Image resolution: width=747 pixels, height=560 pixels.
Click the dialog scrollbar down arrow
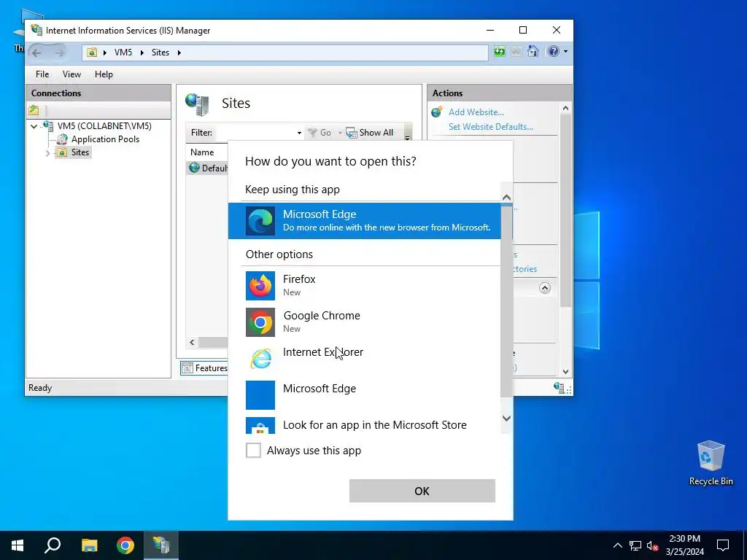[x=506, y=418]
